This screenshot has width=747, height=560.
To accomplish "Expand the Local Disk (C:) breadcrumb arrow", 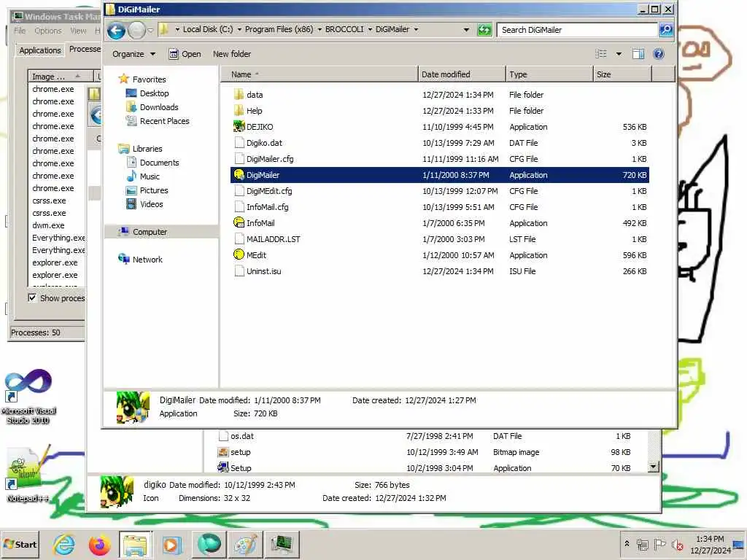I will (239, 29).
